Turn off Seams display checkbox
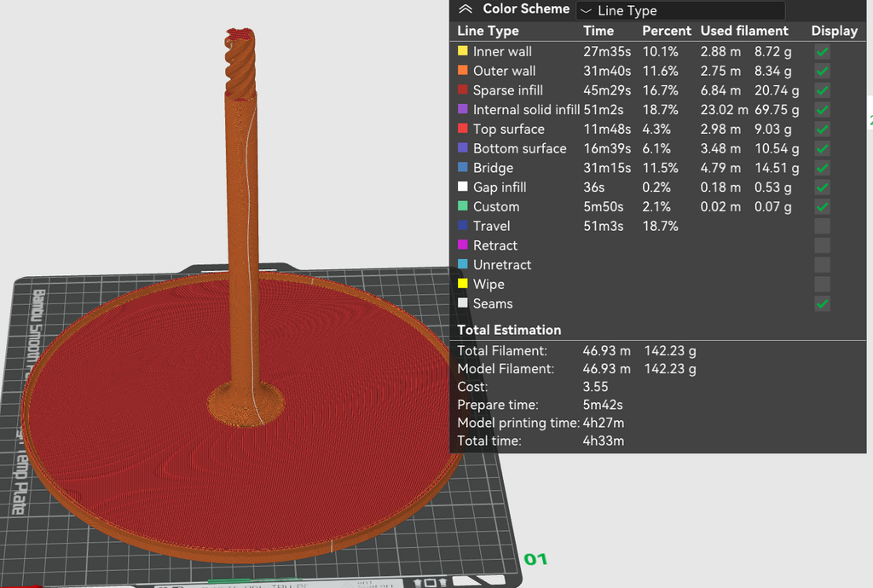 pyautogui.click(x=822, y=303)
